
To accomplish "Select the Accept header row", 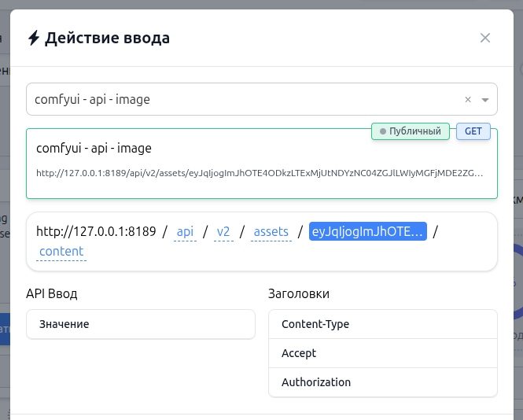I will click(x=383, y=353).
